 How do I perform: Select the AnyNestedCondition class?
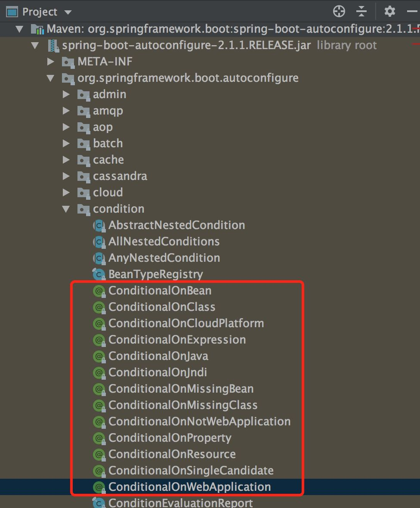click(x=164, y=258)
